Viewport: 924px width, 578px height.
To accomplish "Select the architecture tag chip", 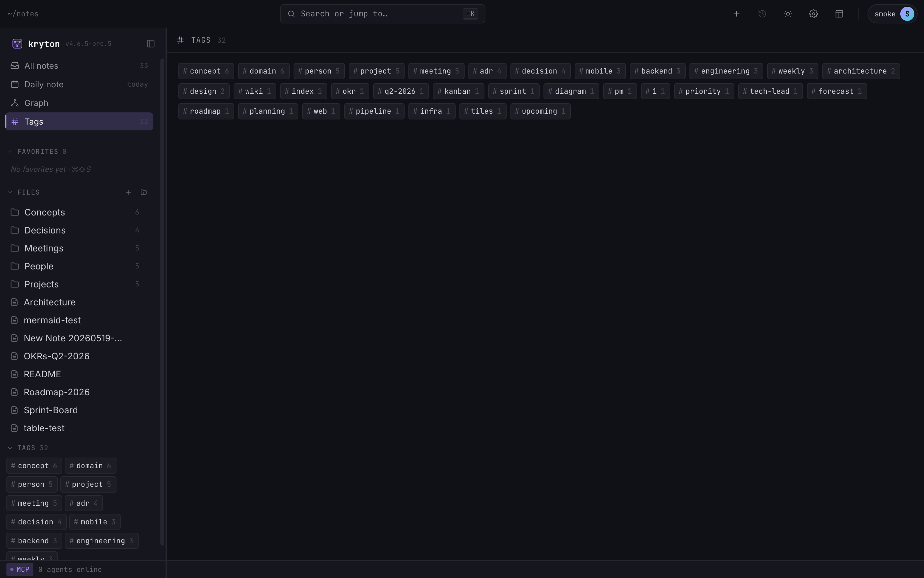I will click(x=861, y=71).
